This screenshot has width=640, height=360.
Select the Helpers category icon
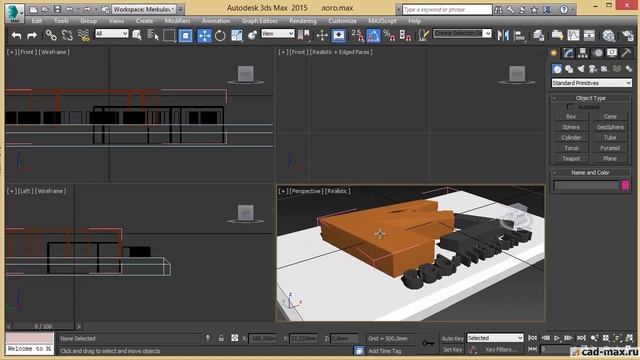pyautogui.click(x=604, y=69)
